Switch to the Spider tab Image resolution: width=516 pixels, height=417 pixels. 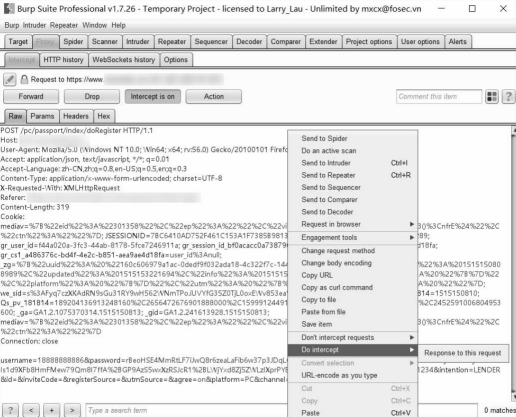pos(73,42)
